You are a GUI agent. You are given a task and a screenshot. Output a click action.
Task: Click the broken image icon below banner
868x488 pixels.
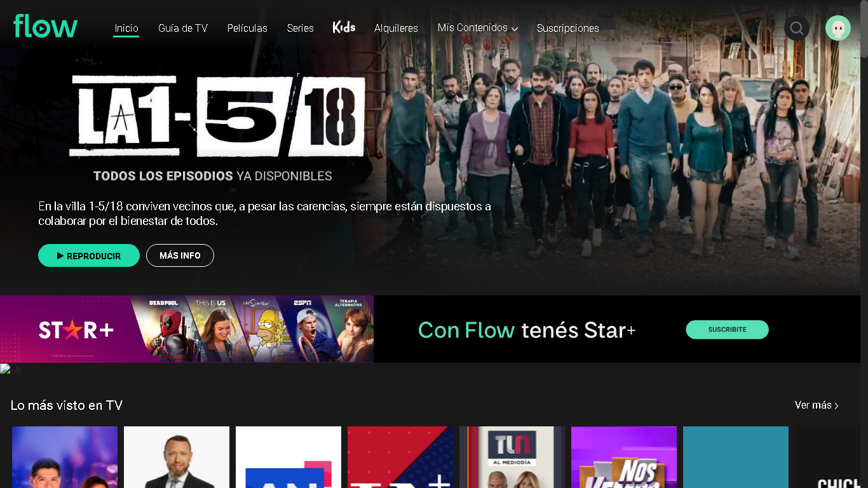coord(6,370)
